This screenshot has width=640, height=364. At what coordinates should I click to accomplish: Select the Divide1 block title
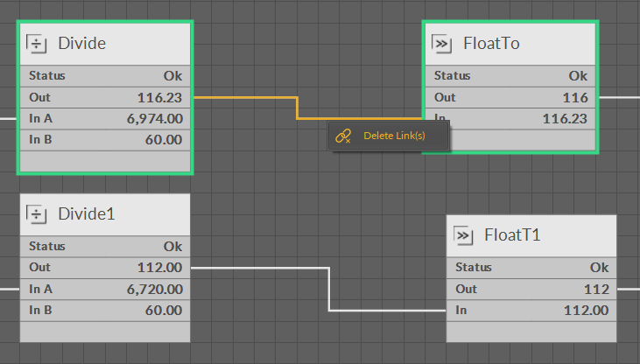point(87,214)
